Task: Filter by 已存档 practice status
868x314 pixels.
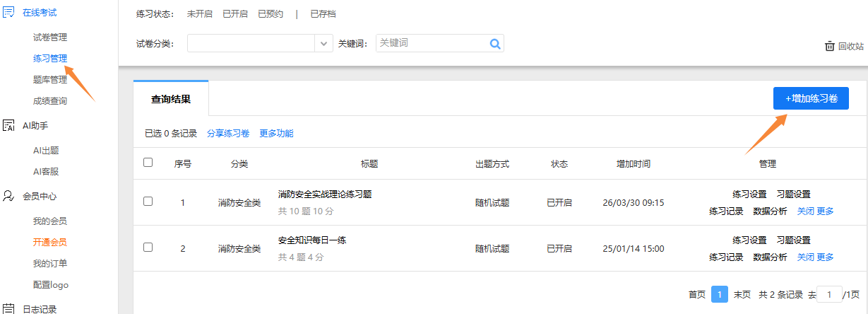Action: [x=323, y=14]
